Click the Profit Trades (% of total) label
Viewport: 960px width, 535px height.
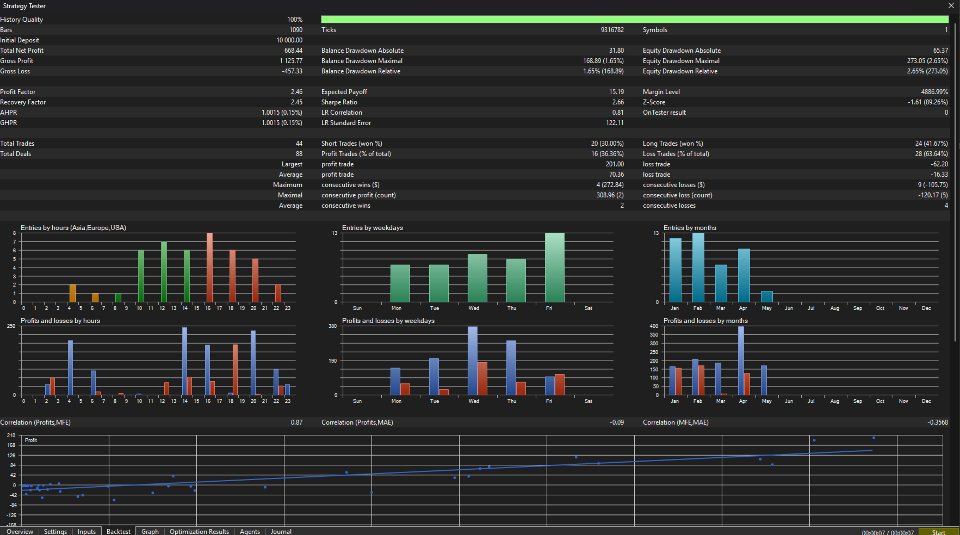(356, 154)
